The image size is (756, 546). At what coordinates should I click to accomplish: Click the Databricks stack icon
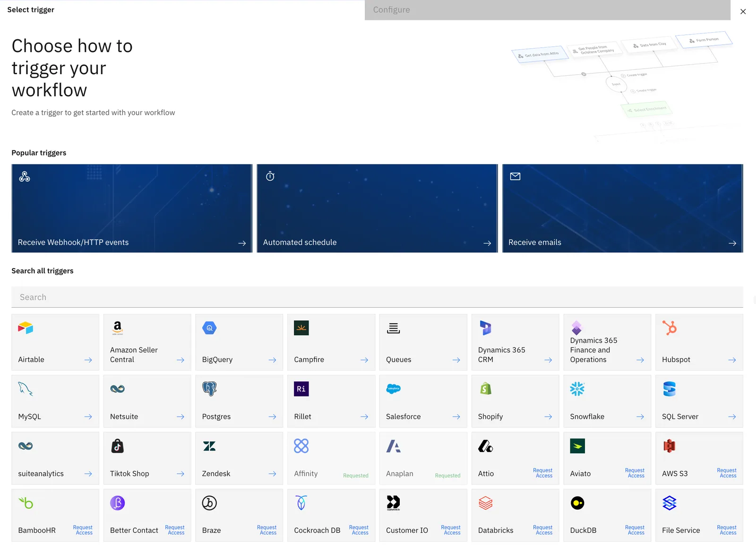(x=485, y=503)
